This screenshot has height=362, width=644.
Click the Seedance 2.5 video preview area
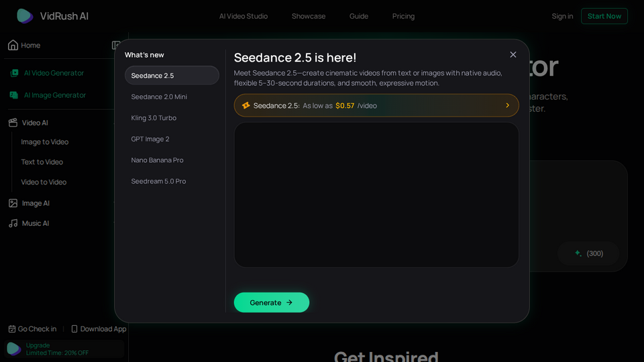click(x=376, y=195)
